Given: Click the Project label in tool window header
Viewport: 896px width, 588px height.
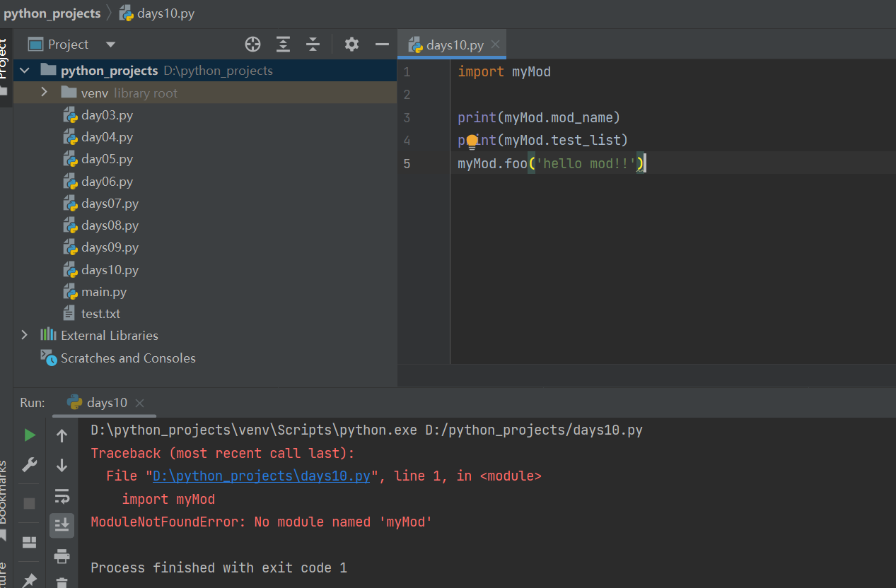Looking at the screenshot, I should (x=68, y=45).
